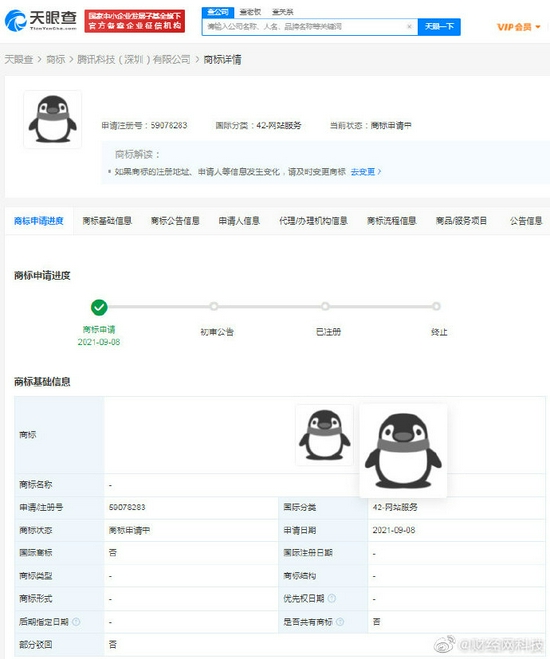Click the green 商标申请 checkmark step
The height and width of the screenshot is (659, 550).
[99, 307]
